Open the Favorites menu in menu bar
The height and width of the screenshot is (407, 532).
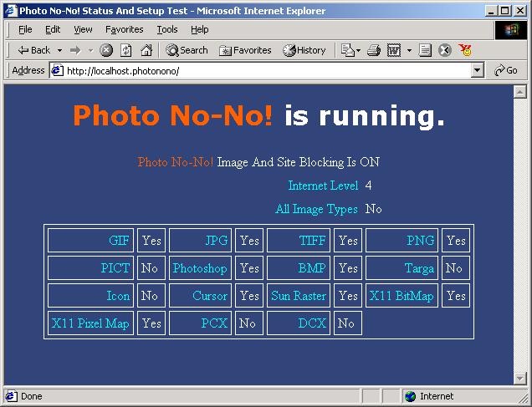coord(124,29)
